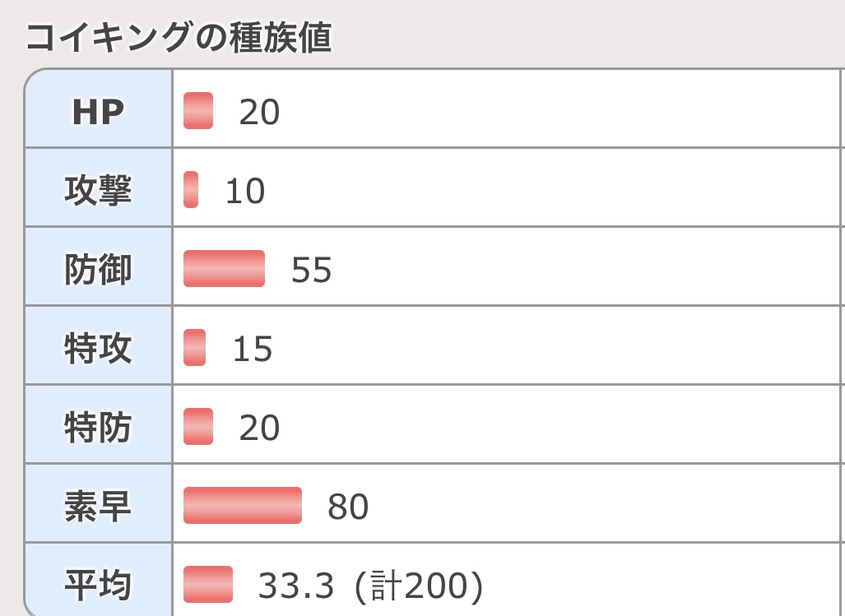Click the 特攻 red bar
Image resolution: width=845 pixels, height=616 pixels.
click(194, 347)
